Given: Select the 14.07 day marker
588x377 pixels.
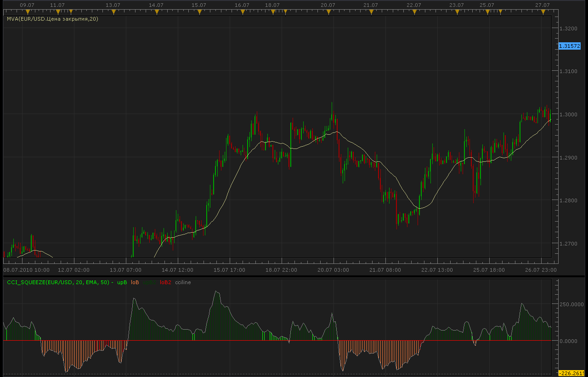Looking at the screenshot, I should pos(157,11).
